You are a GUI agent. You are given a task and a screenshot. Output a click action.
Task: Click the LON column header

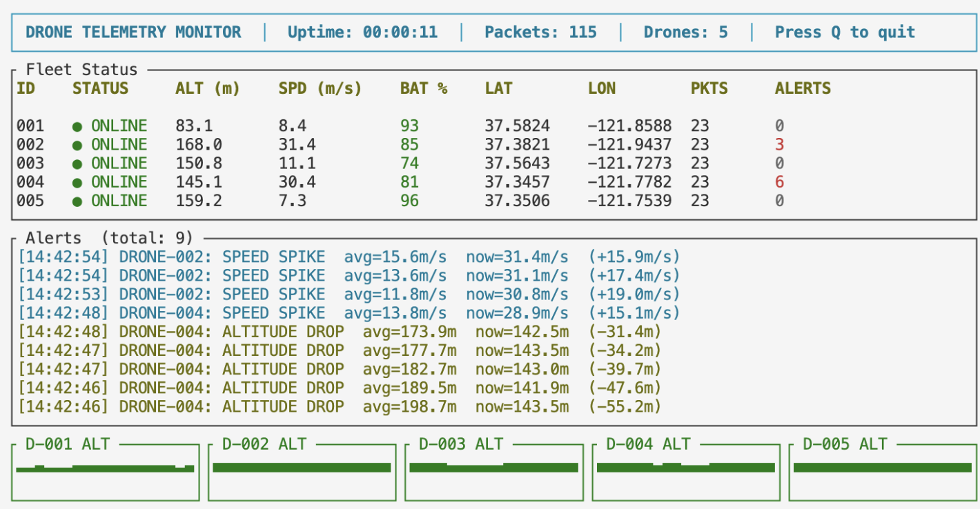[x=602, y=88]
